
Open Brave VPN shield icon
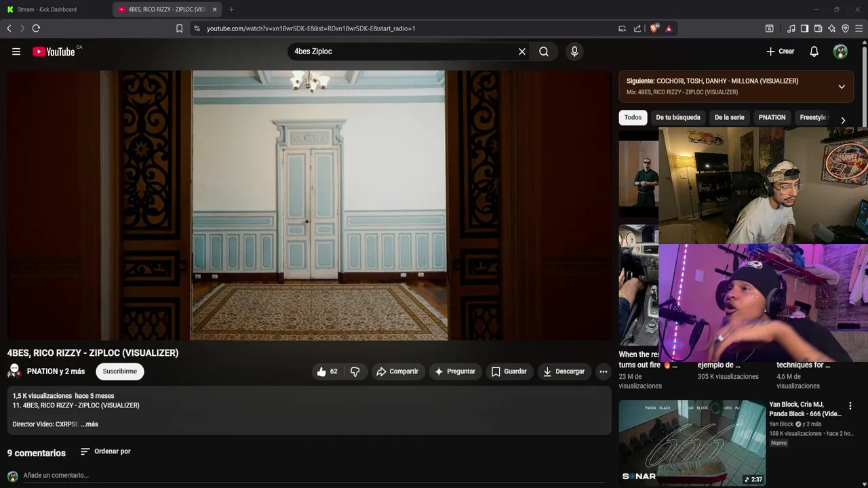(x=845, y=28)
